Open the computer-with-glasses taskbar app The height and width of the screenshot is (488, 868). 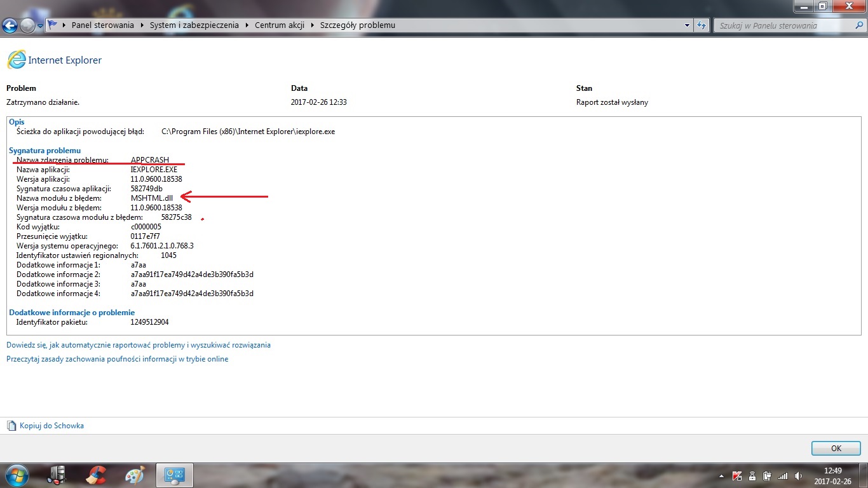pyautogui.click(x=57, y=475)
